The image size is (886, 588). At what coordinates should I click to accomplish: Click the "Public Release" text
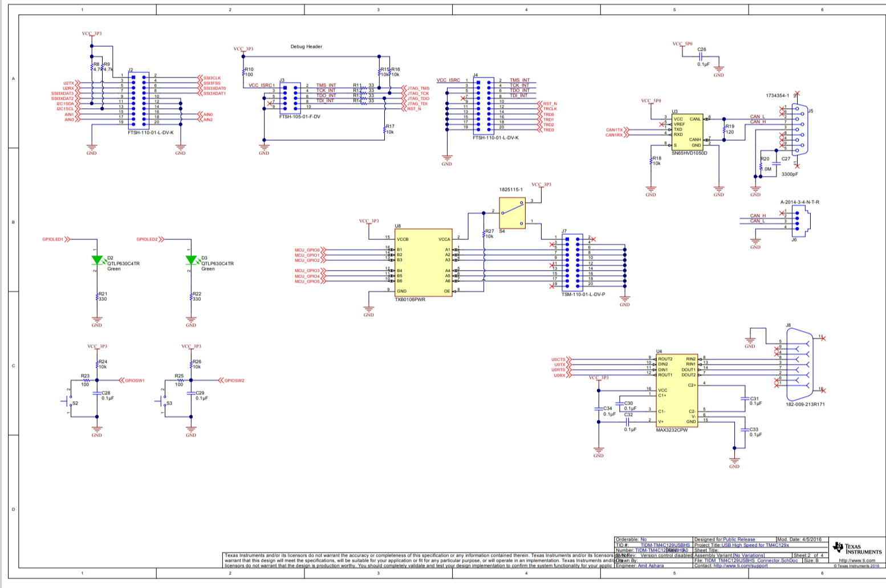[739, 539]
